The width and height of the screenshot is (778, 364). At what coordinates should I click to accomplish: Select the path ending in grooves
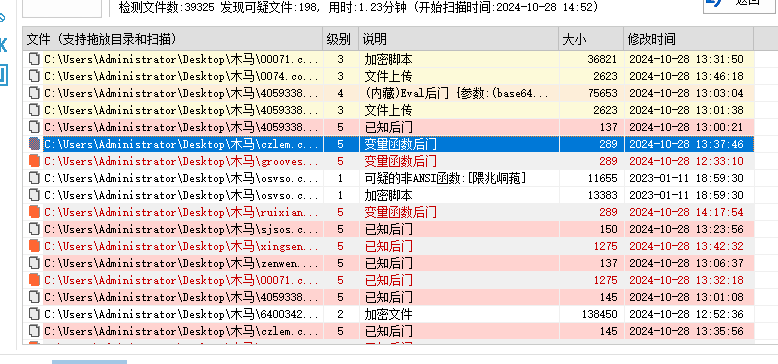(182, 161)
